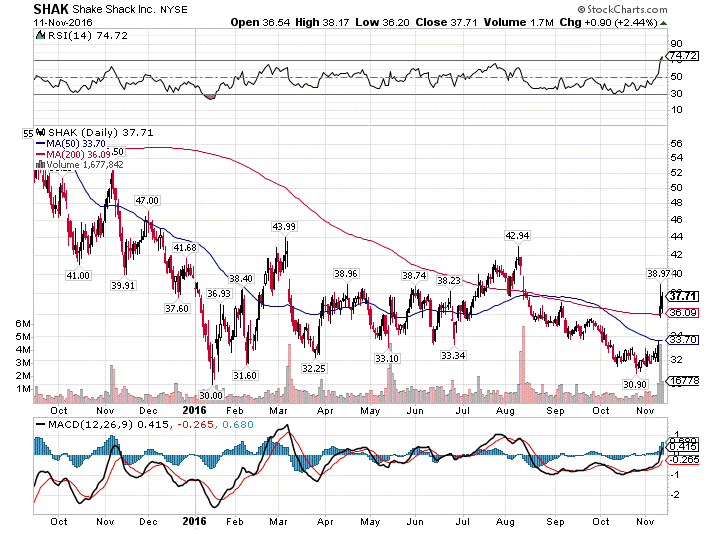Click the 31.60 February low label

coord(245,375)
